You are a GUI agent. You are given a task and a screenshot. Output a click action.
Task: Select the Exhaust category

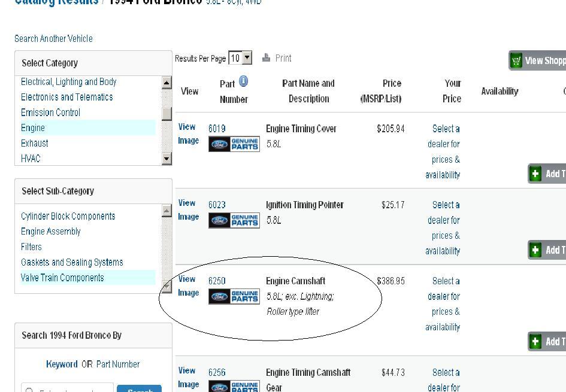tap(34, 143)
